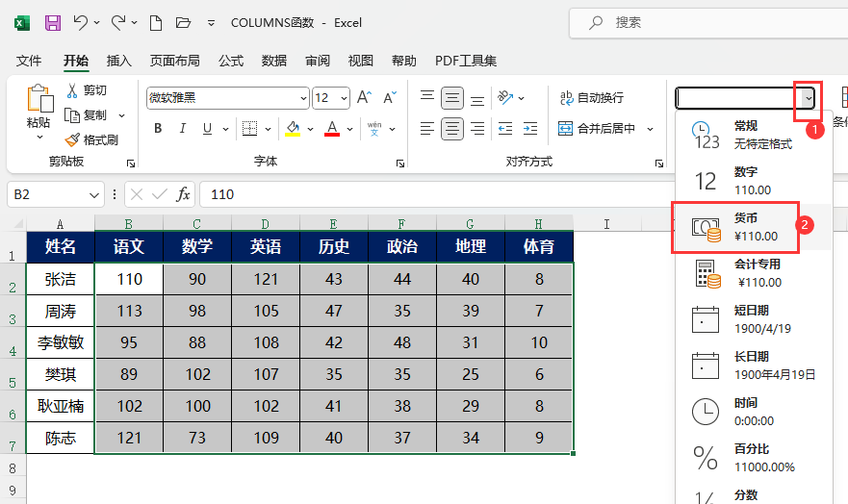Open the clipboard 剪贴板 dialog launcher

coord(130,164)
